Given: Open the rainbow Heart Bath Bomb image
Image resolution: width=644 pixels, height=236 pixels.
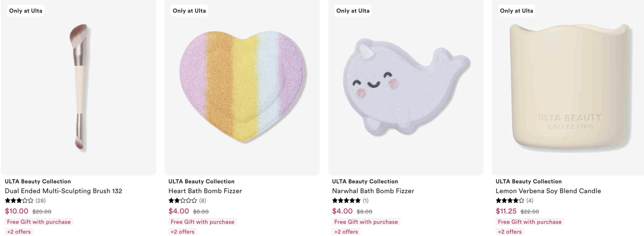Looking at the screenshot, I should 242,87.
